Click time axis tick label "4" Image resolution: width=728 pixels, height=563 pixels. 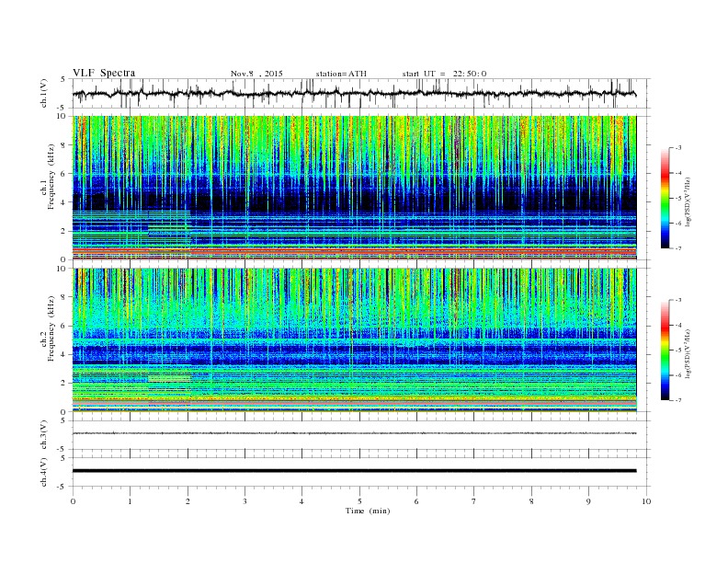click(302, 501)
